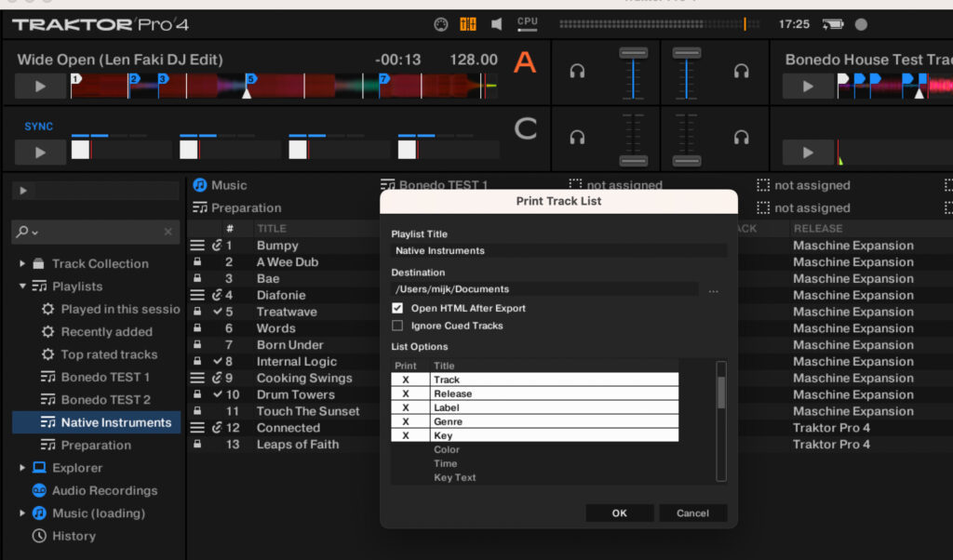
Task: Click the Destination path field
Action: pos(544,289)
